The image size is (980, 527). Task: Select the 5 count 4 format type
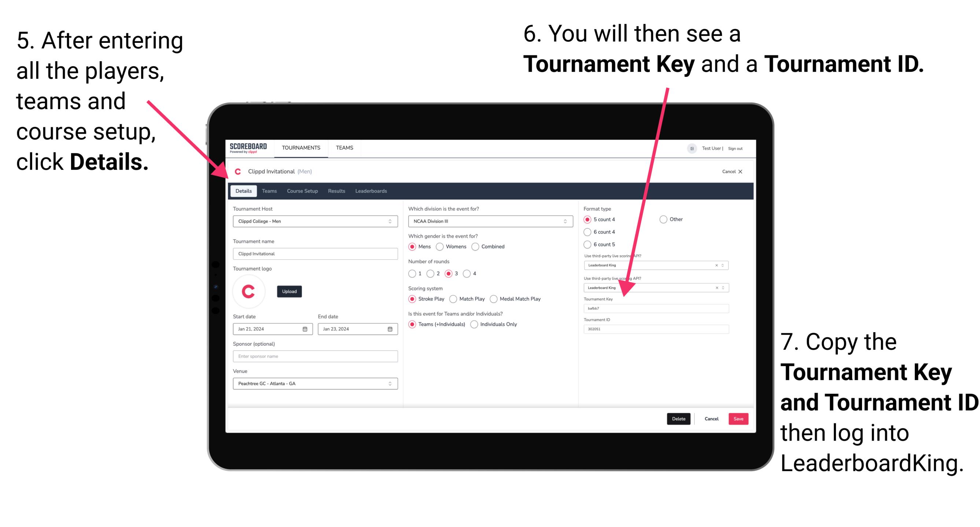click(588, 219)
